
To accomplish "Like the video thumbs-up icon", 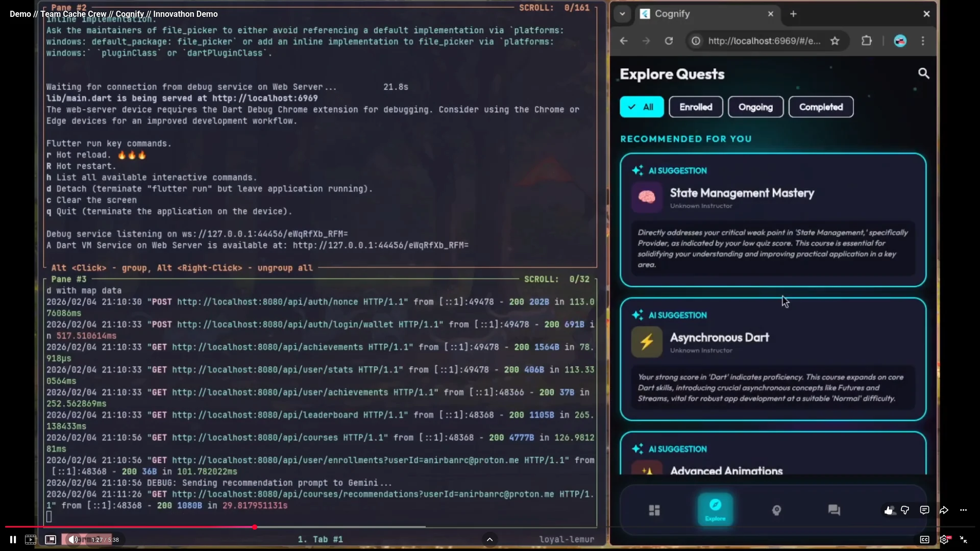I will (x=889, y=510).
